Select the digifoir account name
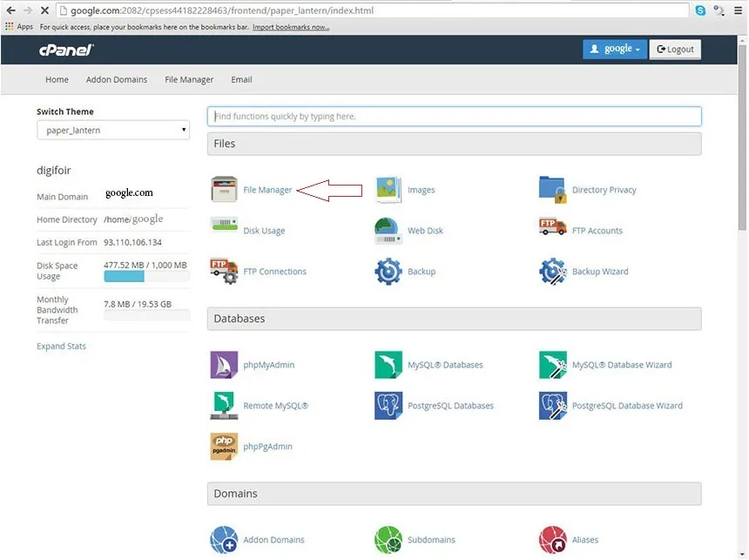 [54, 170]
